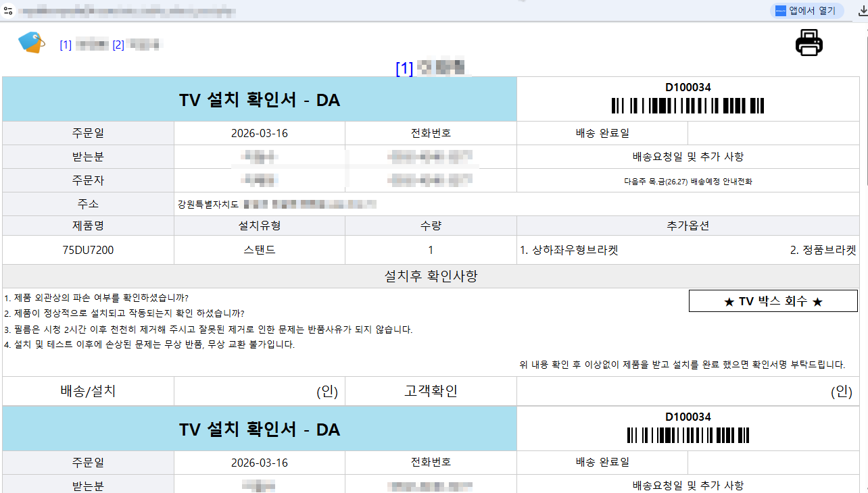Click the '주소' label cell
Viewport: 868px width, 493px height.
pyautogui.click(x=88, y=204)
